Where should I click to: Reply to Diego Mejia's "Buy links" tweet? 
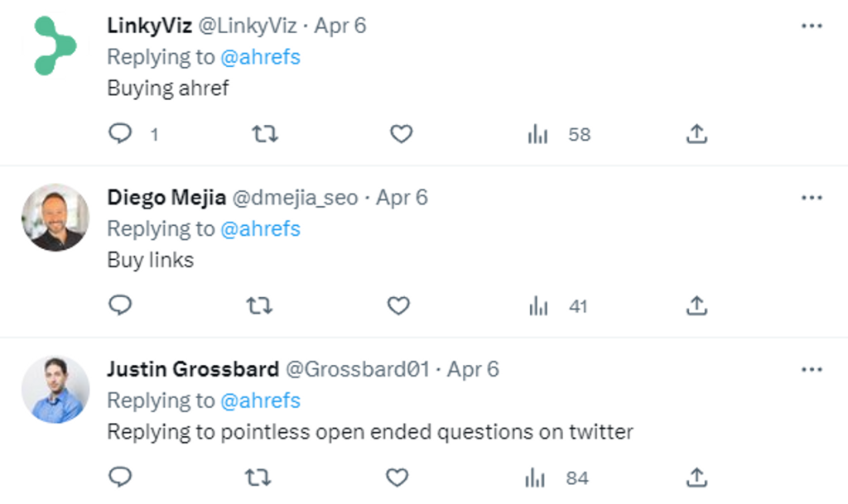coord(120,305)
